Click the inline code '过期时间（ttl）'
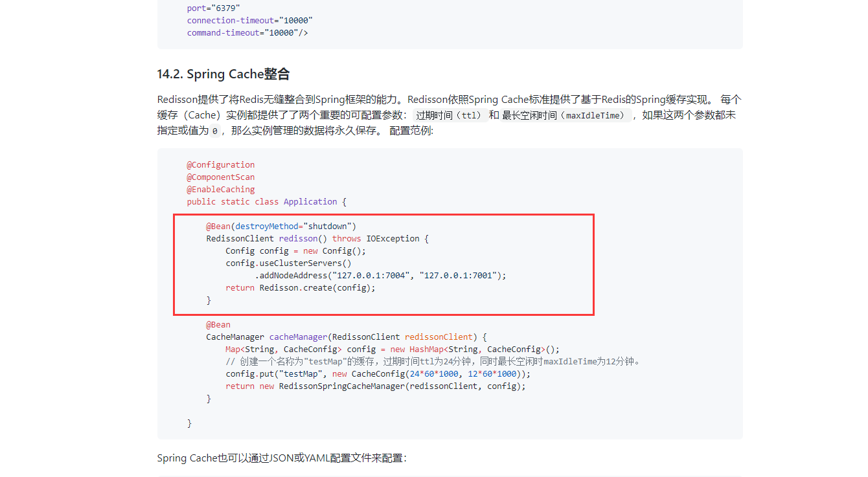 [x=449, y=115]
